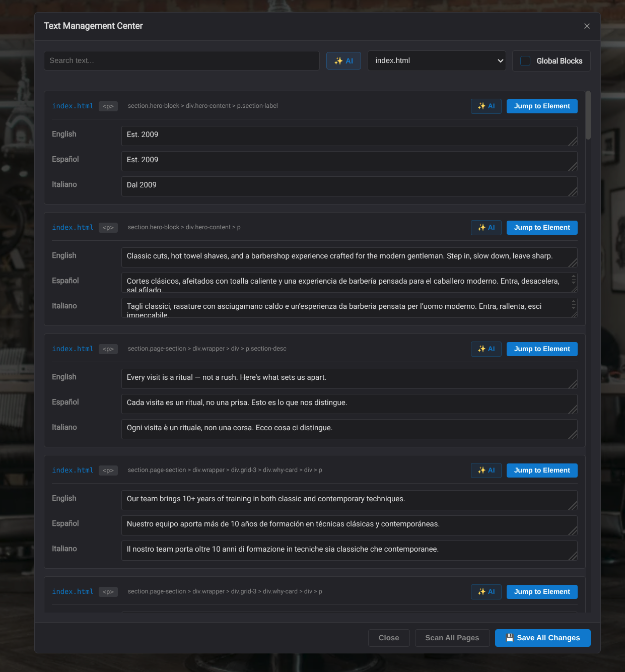Click the spinner arrows in Tagli classici field
Screen dimensions: 625x672
click(x=573, y=305)
